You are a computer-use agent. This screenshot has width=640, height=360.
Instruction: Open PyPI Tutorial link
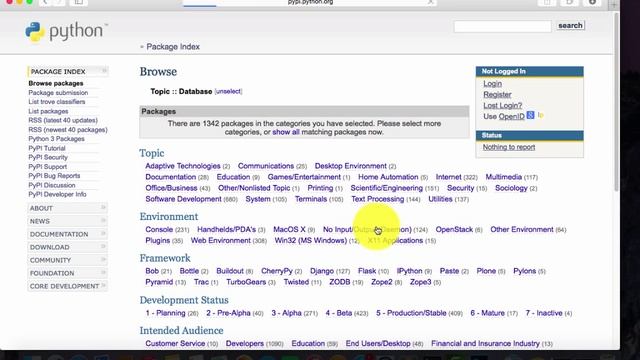47,148
